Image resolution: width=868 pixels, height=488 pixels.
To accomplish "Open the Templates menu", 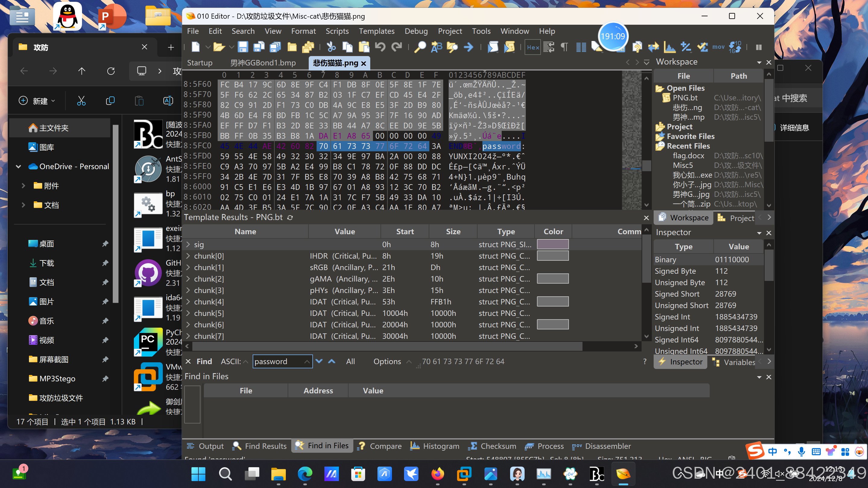I will tap(376, 31).
